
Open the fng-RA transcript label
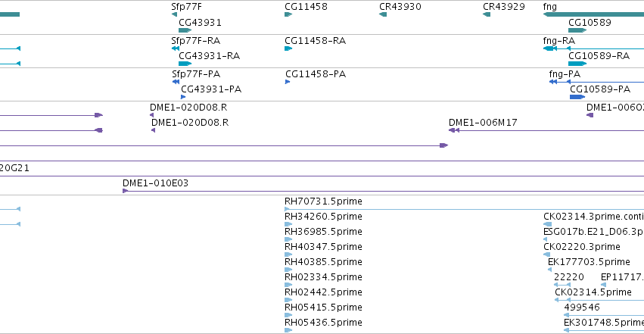[559, 41]
